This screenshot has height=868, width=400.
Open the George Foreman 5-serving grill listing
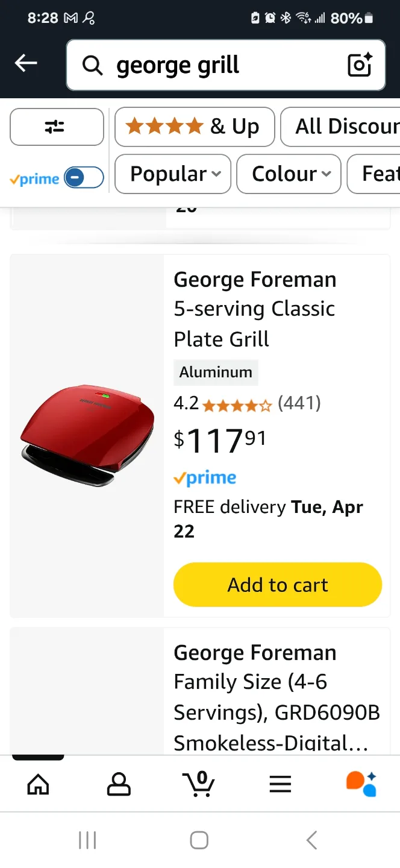[254, 309]
